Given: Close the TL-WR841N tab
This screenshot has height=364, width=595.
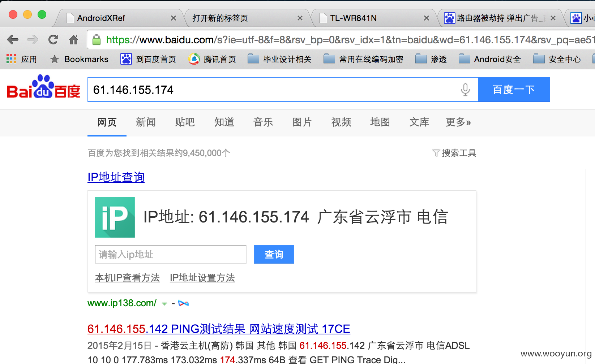Looking at the screenshot, I should [427, 18].
